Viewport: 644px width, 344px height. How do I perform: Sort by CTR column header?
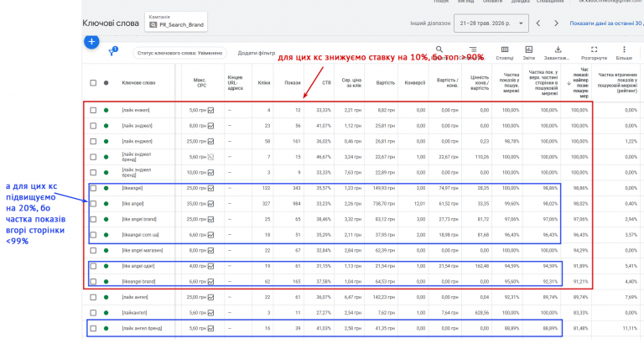point(326,83)
